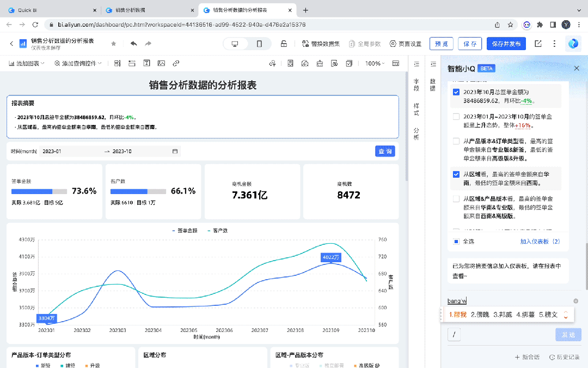Undo the last dashboard edit
Image resolution: width=588 pixels, height=368 pixels.
133,44
